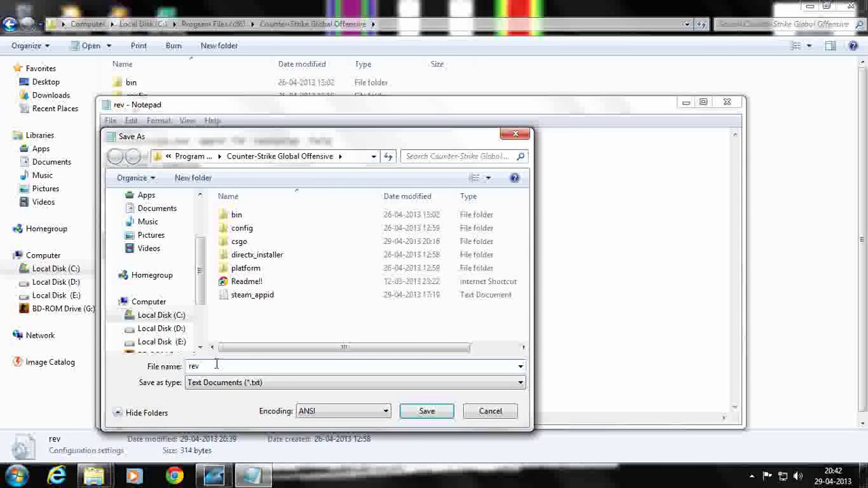Click the Windows Start button
The height and width of the screenshot is (488, 868).
[x=17, y=476]
